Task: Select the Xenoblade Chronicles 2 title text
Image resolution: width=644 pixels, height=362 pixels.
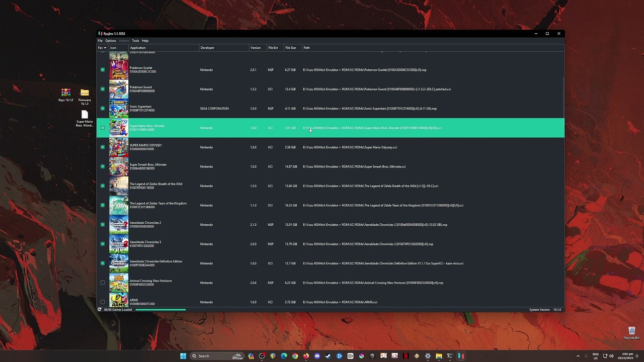Action: (x=145, y=223)
